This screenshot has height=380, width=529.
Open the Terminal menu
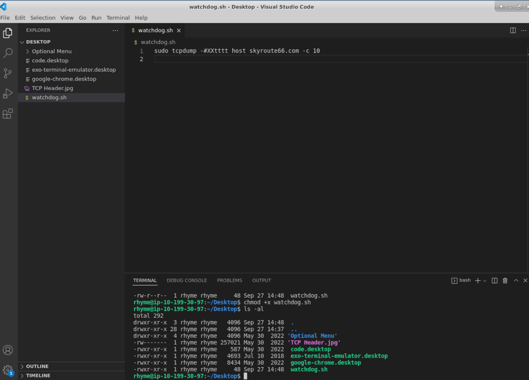coord(118,18)
